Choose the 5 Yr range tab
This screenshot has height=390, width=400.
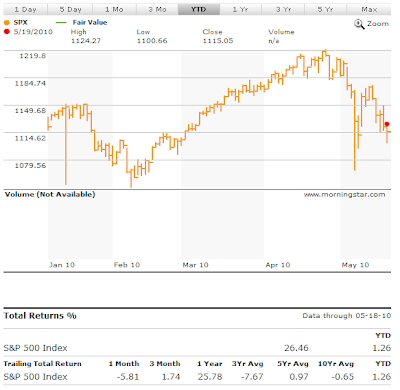click(x=325, y=9)
